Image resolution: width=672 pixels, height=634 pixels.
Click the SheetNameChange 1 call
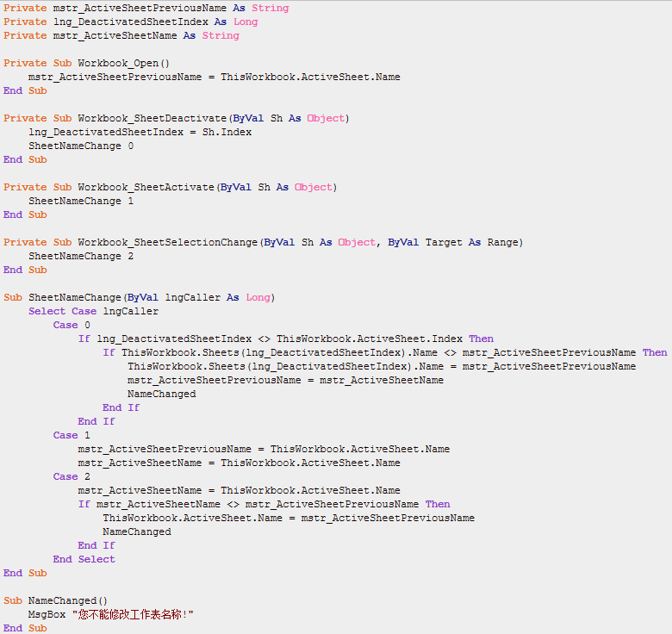[x=81, y=201]
